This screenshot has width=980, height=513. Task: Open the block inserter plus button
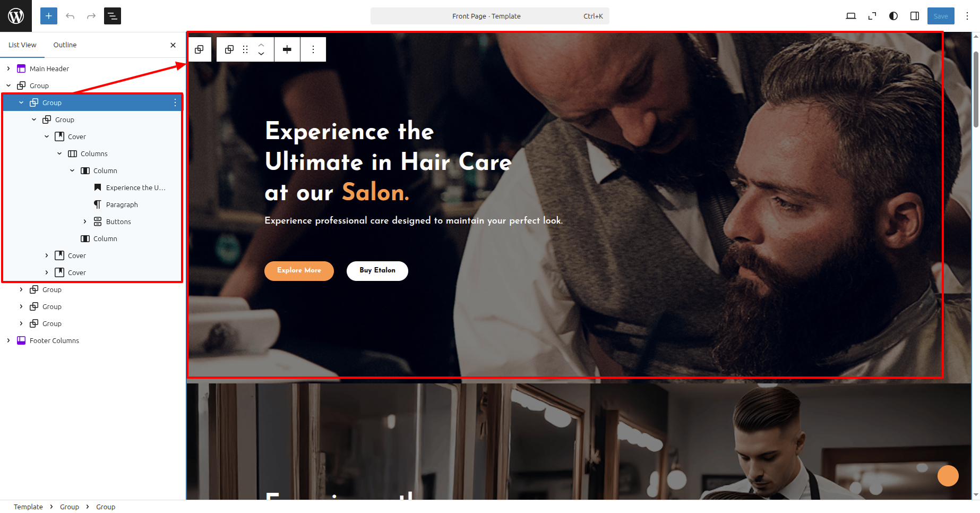49,16
